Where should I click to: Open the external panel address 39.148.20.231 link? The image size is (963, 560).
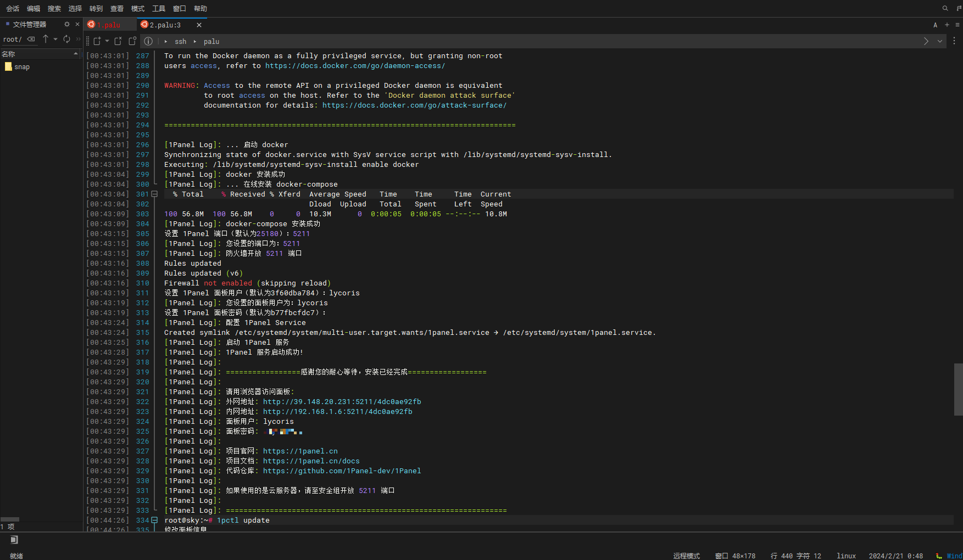pyautogui.click(x=342, y=402)
